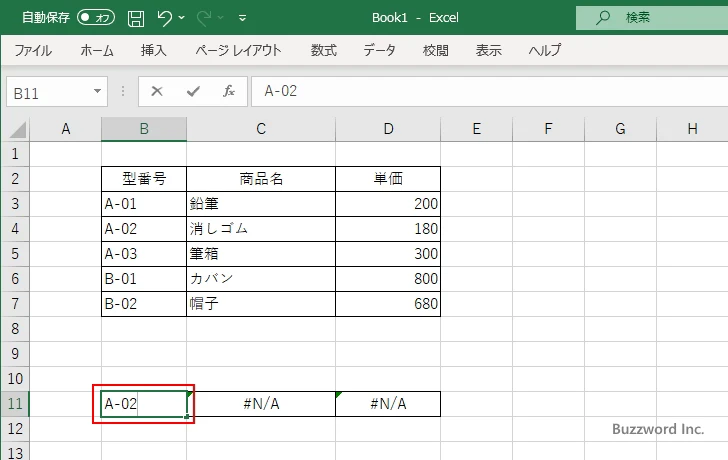The width and height of the screenshot is (728, 460).
Task: Select column D header
Action: [x=388, y=129]
